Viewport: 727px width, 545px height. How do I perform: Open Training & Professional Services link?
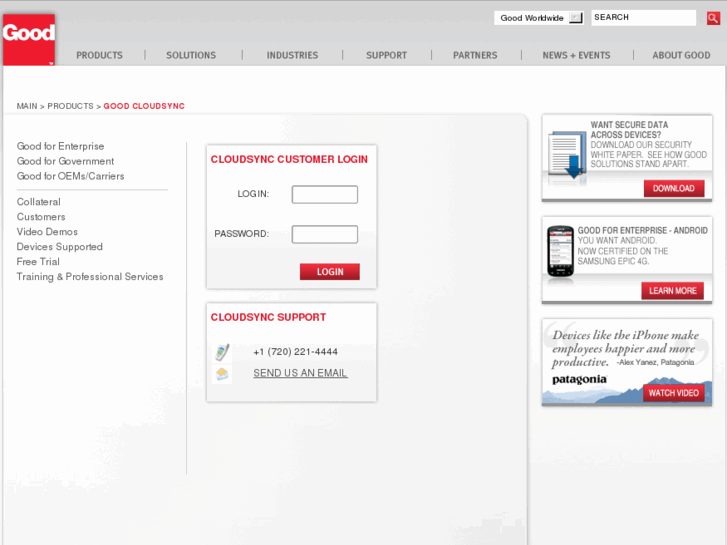point(90,276)
